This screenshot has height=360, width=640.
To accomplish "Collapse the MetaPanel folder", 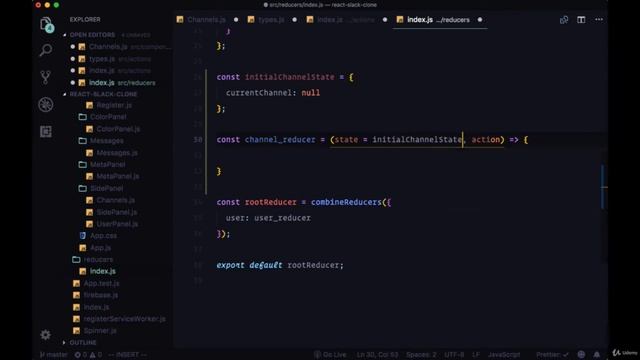I will point(107,164).
